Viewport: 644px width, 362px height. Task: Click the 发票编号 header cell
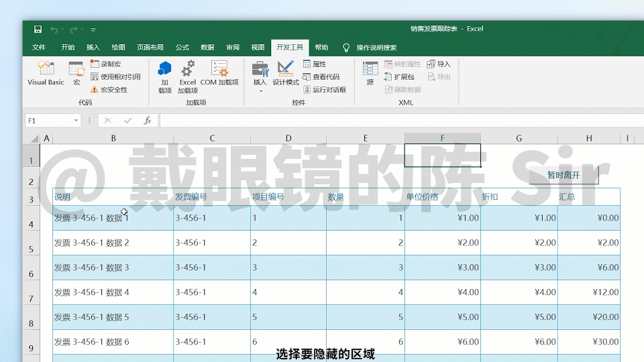coord(212,197)
